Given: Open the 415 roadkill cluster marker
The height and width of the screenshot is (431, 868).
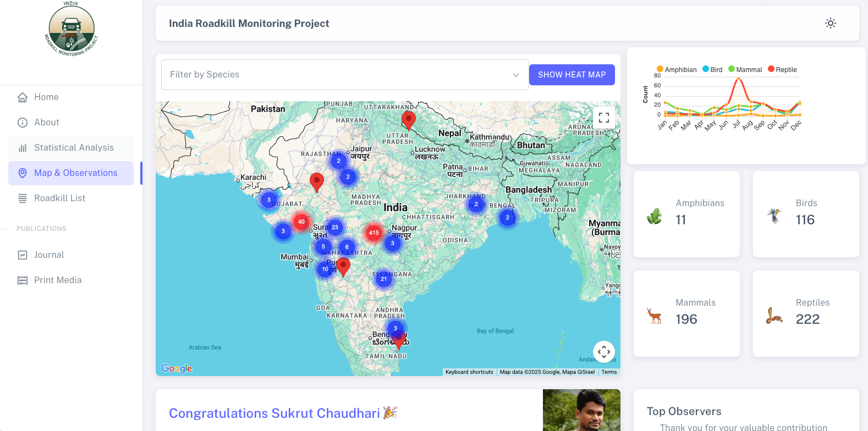Looking at the screenshot, I should (x=374, y=233).
